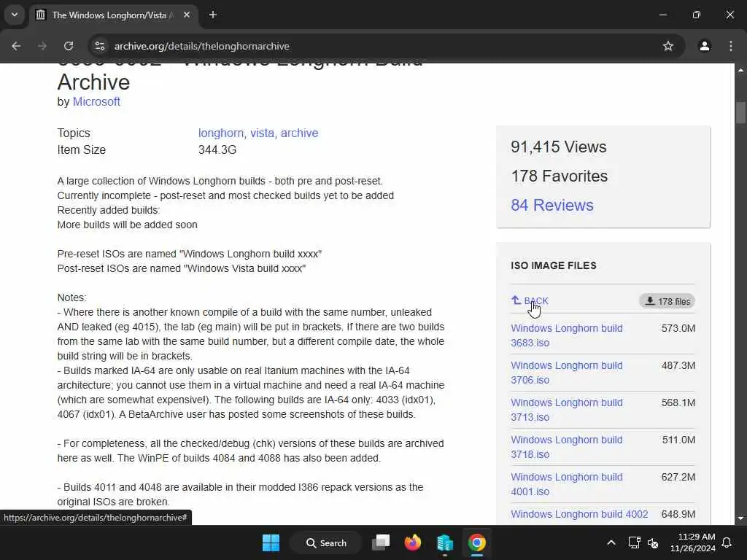
Task: Open Windows Longhorn build 4002 link
Action: [x=579, y=514]
